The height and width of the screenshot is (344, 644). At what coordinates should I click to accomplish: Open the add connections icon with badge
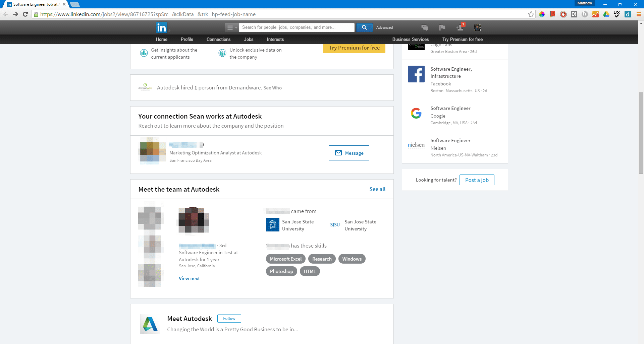pyautogui.click(x=460, y=27)
